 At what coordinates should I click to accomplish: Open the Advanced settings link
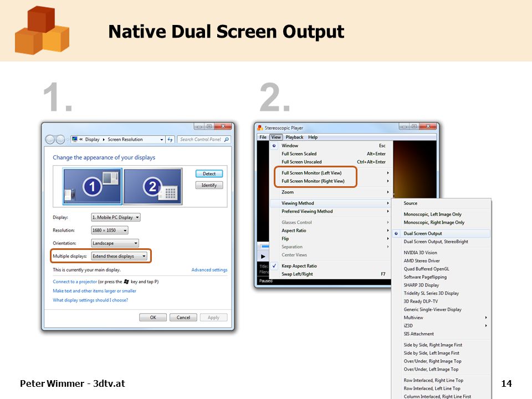click(209, 270)
